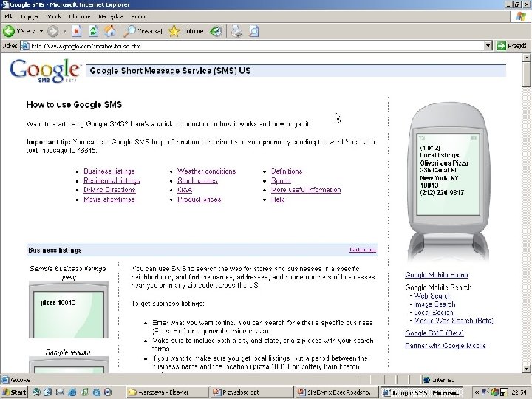Image resolution: width=532 pixels, height=399 pixels.
Task: Click the grey Forward arrow button
Action: coord(52,32)
